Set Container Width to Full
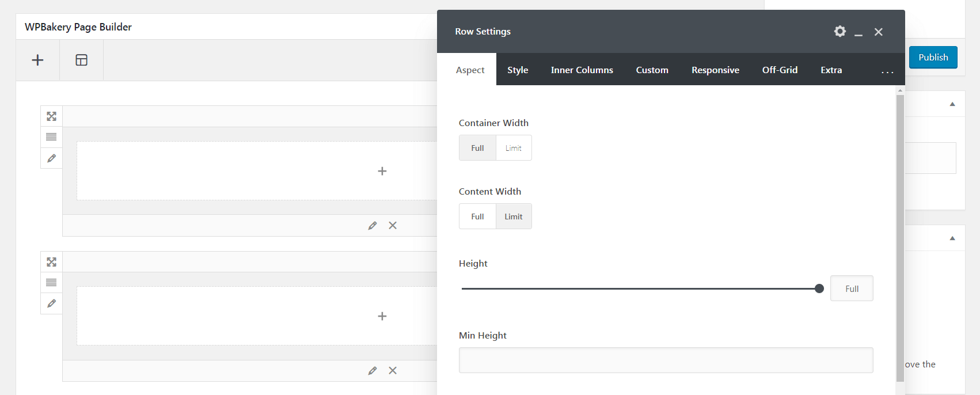980x395 pixels. point(477,148)
